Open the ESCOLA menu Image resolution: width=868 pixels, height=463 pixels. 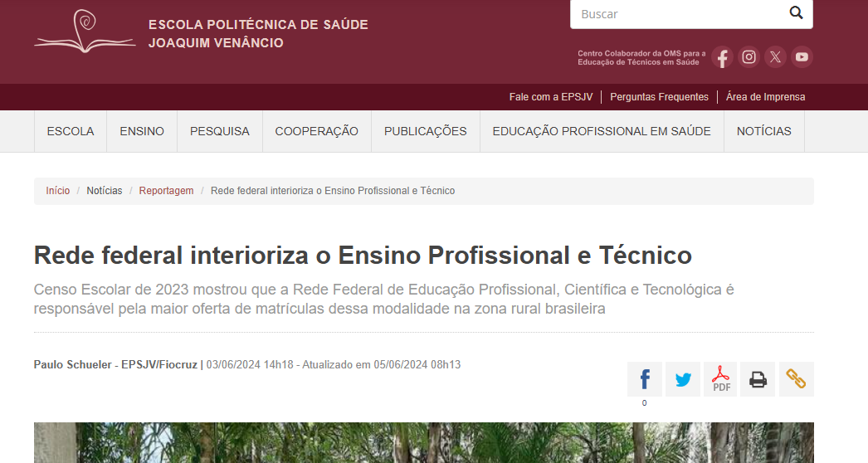coord(71,131)
